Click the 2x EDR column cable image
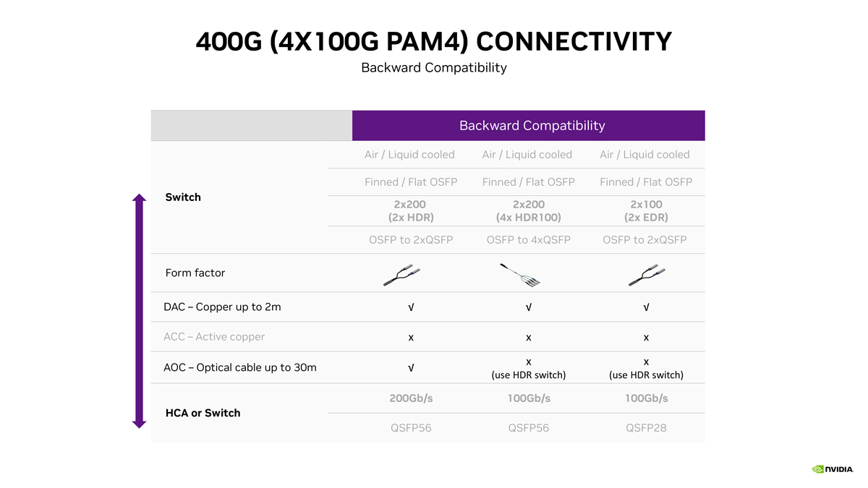 click(x=646, y=275)
